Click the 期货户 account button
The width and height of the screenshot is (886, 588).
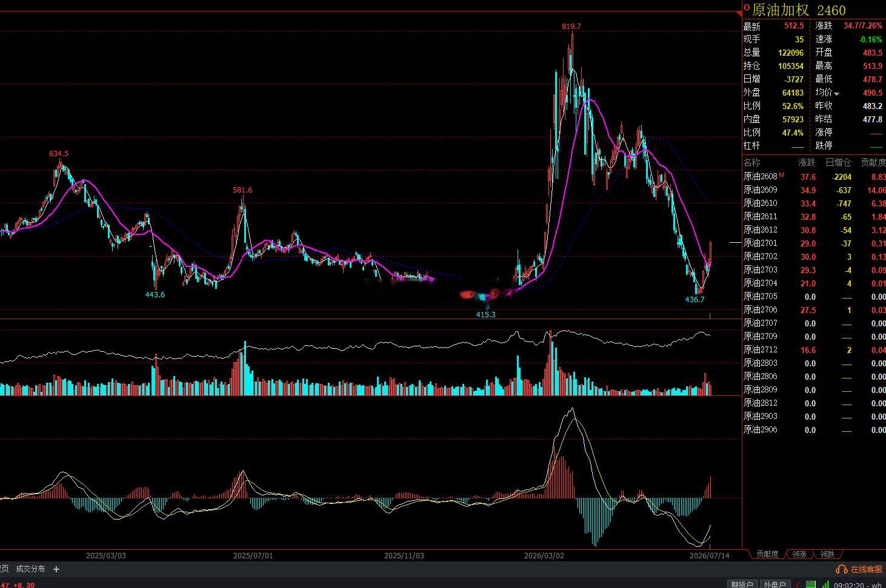tap(742, 584)
